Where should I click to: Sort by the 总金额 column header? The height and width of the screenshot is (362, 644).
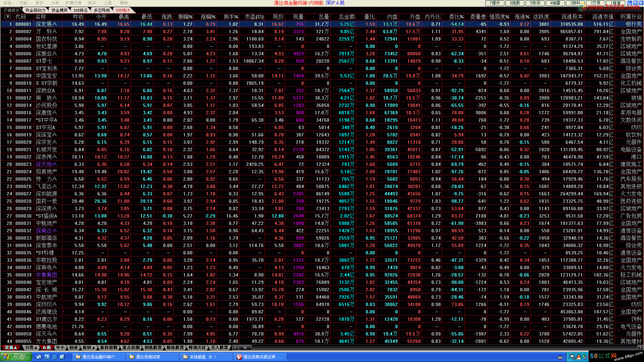point(347,16)
